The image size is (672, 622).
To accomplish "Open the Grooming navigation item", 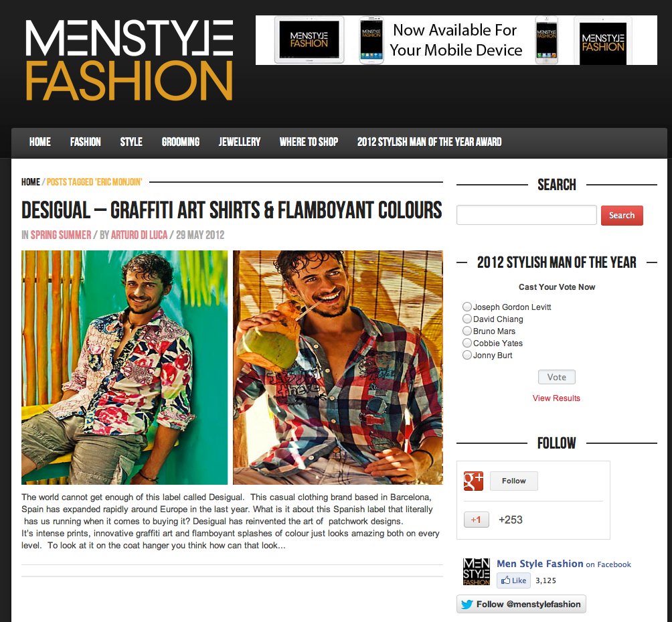I will pos(181,142).
